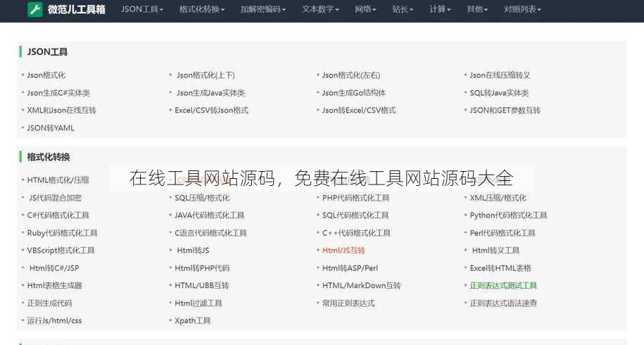
Task: Select the Html转JS tool
Action: tap(193, 250)
